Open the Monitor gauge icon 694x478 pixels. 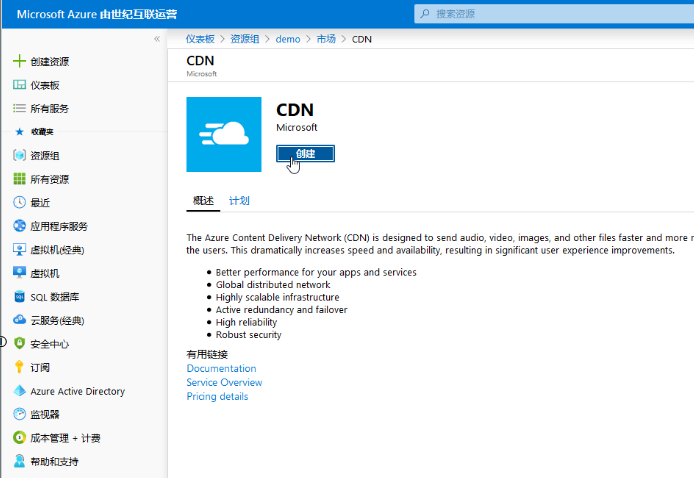[19, 414]
